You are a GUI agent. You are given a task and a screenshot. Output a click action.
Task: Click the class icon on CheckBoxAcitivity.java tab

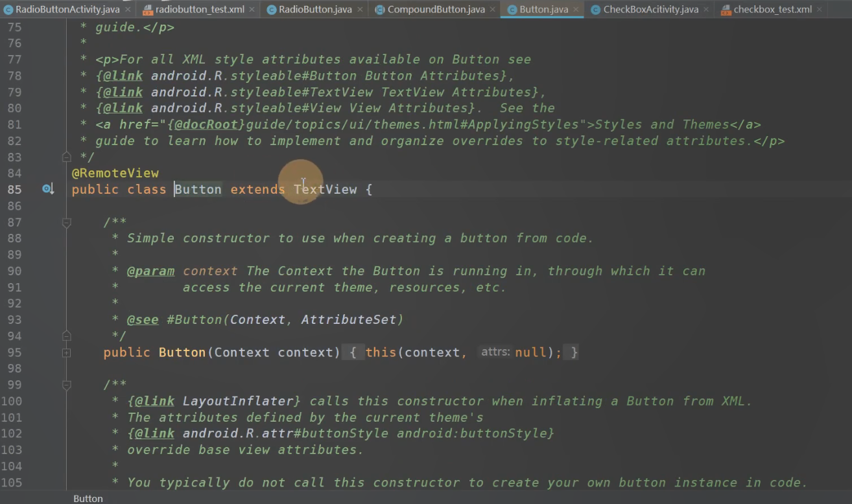coord(595,10)
